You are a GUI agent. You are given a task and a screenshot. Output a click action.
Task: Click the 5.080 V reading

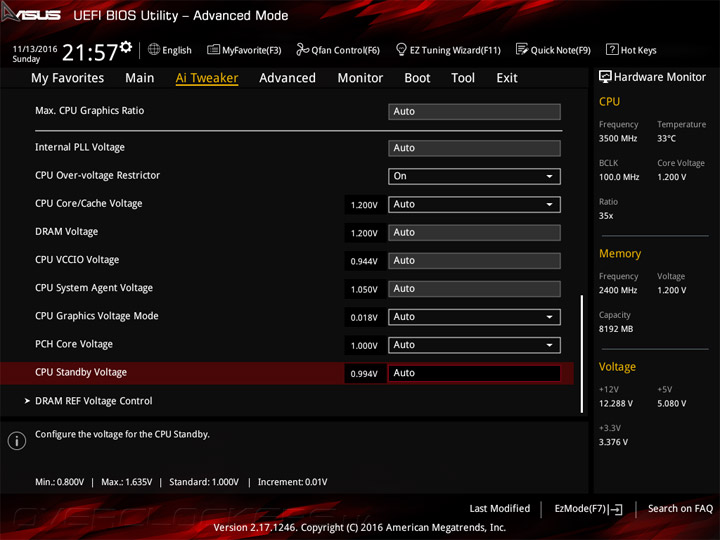(x=672, y=403)
